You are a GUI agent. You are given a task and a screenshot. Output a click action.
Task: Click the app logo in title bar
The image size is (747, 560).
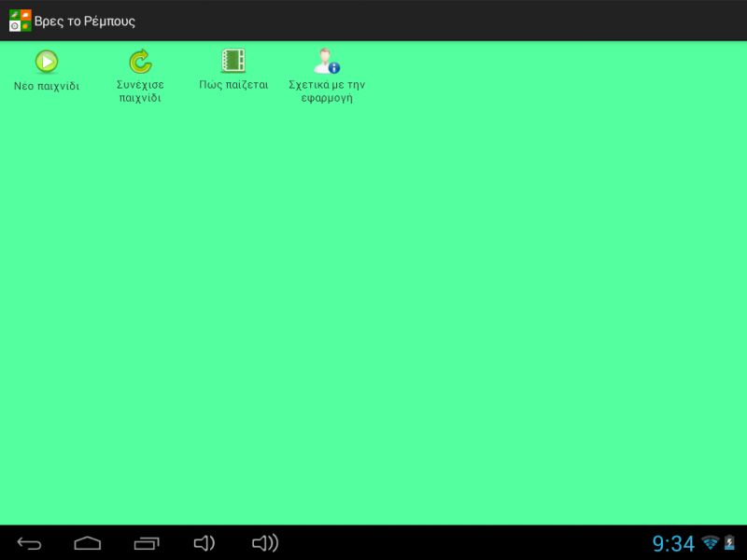click(20, 21)
